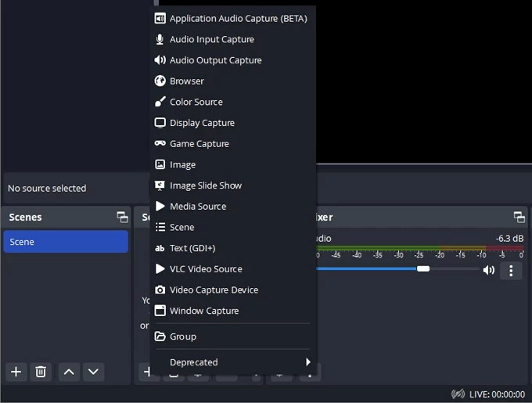532x403 pixels.
Task: Add a Media Source
Action: click(x=233, y=207)
